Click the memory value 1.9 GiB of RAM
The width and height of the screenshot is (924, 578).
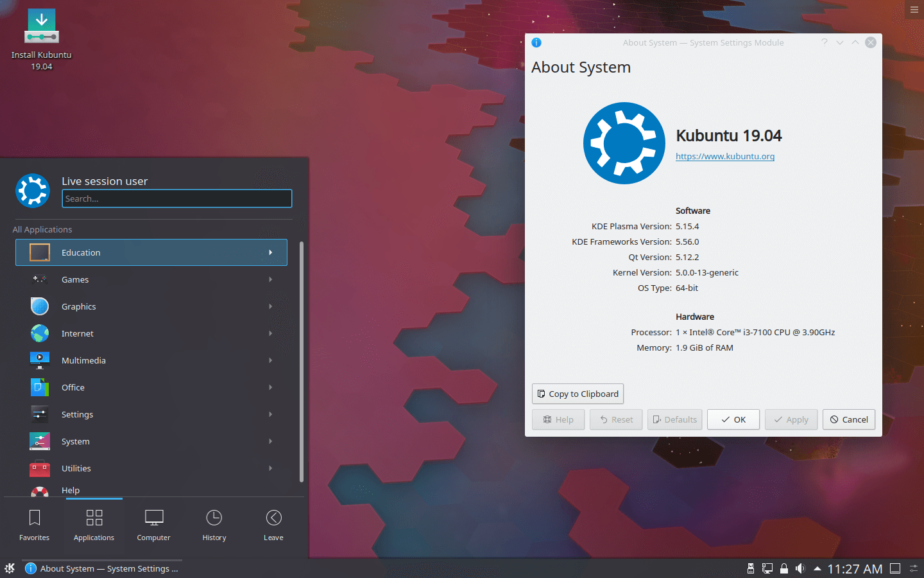(x=705, y=347)
